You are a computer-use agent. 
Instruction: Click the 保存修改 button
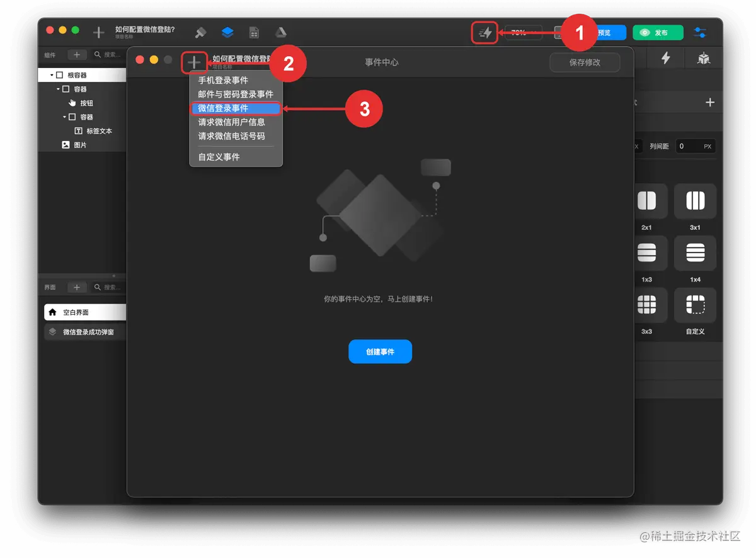click(x=585, y=62)
